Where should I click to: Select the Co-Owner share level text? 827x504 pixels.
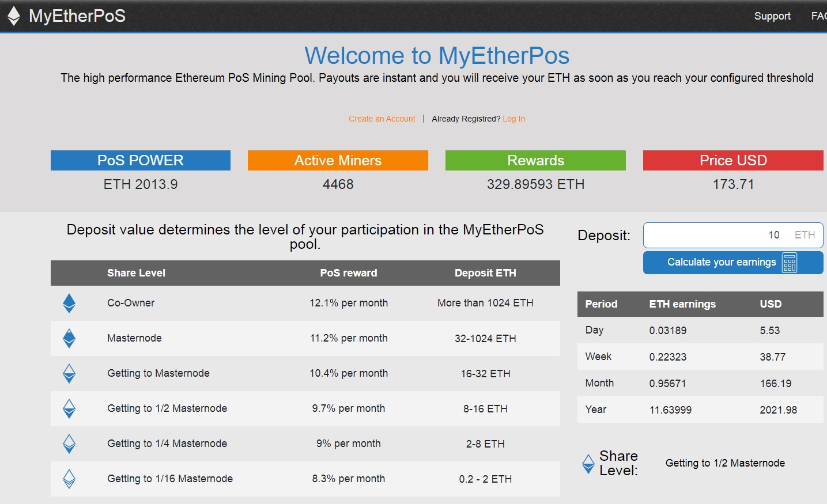click(131, 303)
